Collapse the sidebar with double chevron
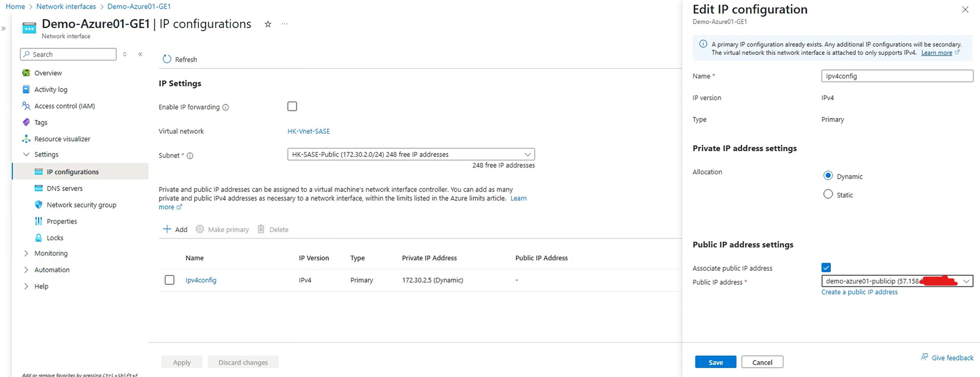Screen dimensions: 980x377 [x=140, y=54]
